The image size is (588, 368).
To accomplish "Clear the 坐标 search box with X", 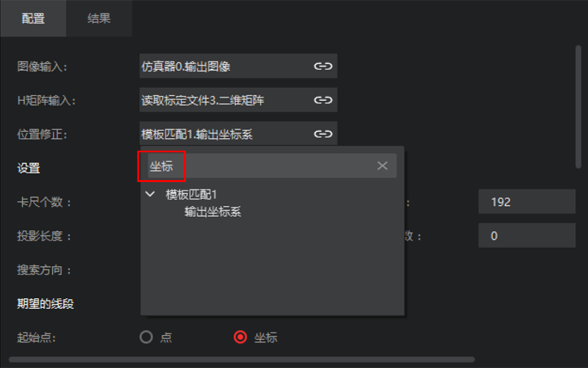I will click(382, 165).
